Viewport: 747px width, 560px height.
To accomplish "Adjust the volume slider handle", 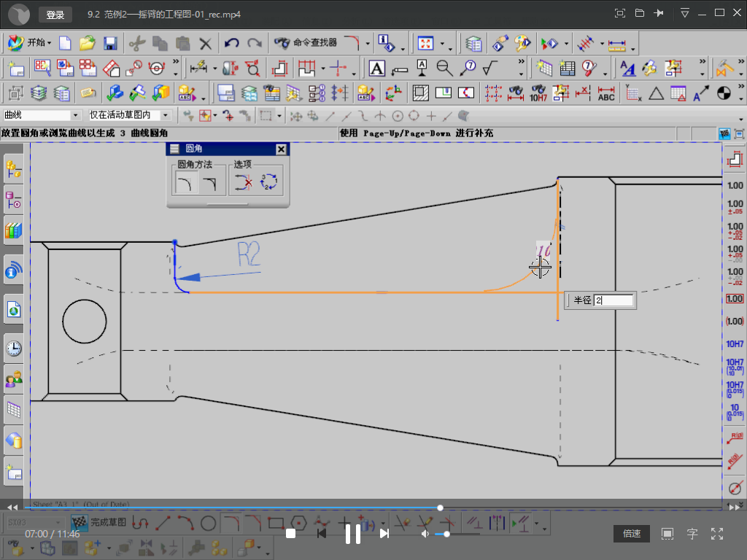I will pyautogui.click(x=446, y=534).
